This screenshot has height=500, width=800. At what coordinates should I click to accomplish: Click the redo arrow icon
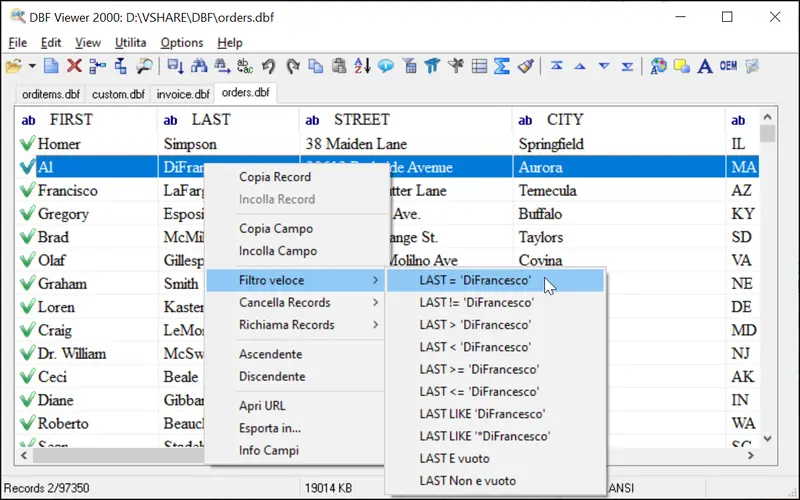pos(292,66)
